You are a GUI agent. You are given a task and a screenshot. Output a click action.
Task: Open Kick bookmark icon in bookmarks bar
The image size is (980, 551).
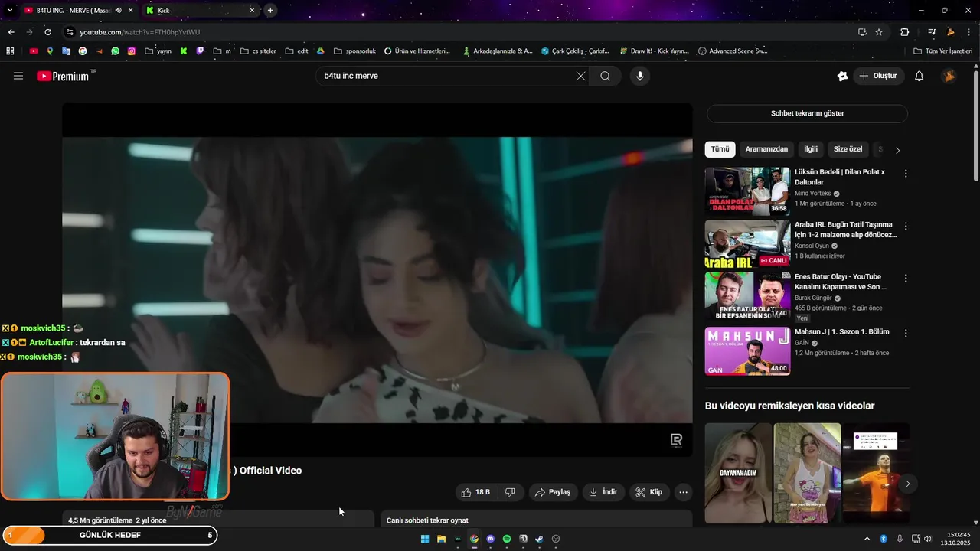[184, 51]
